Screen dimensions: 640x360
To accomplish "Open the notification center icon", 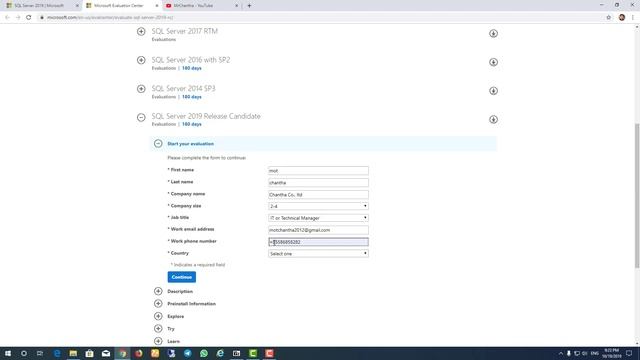I will click(629, 353).
